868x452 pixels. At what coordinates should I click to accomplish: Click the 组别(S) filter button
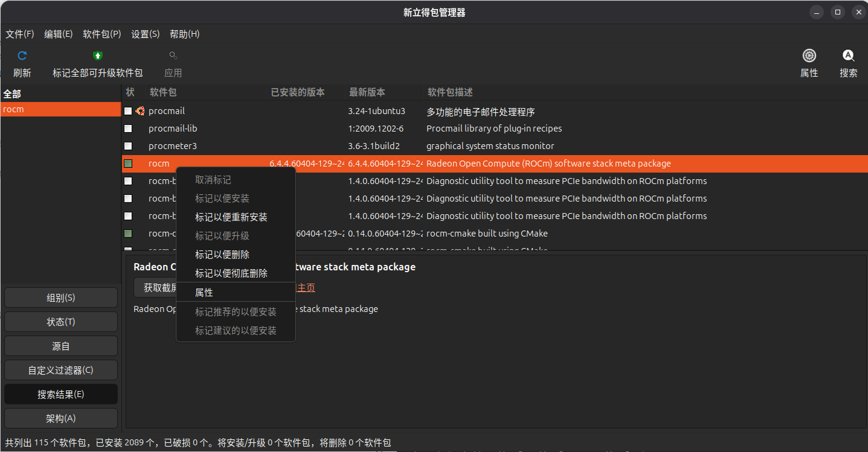click(x=61, y=298)
